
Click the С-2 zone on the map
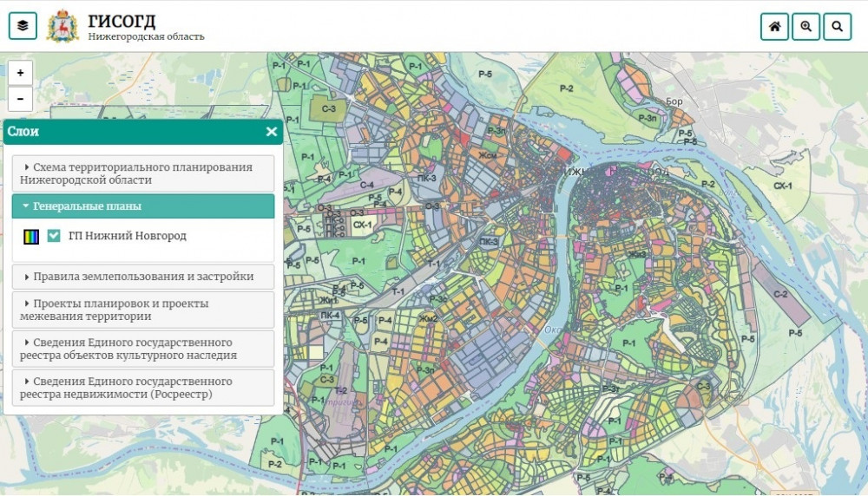(x=779, y=296)
